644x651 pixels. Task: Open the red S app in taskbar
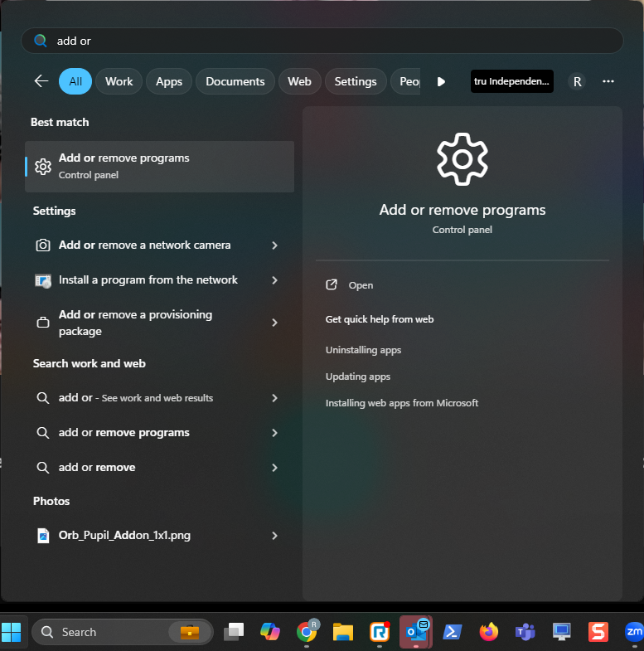coord(598,632)
